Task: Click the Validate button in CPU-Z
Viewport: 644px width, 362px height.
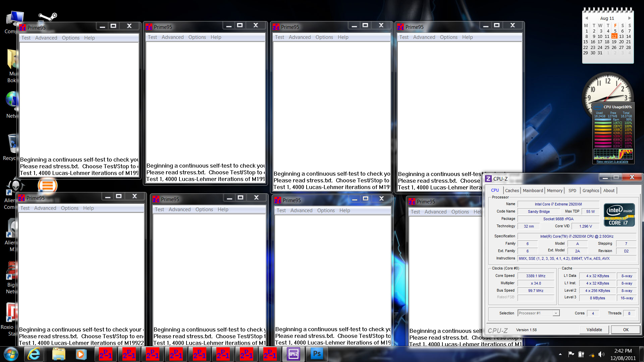Action: [594, 329]
